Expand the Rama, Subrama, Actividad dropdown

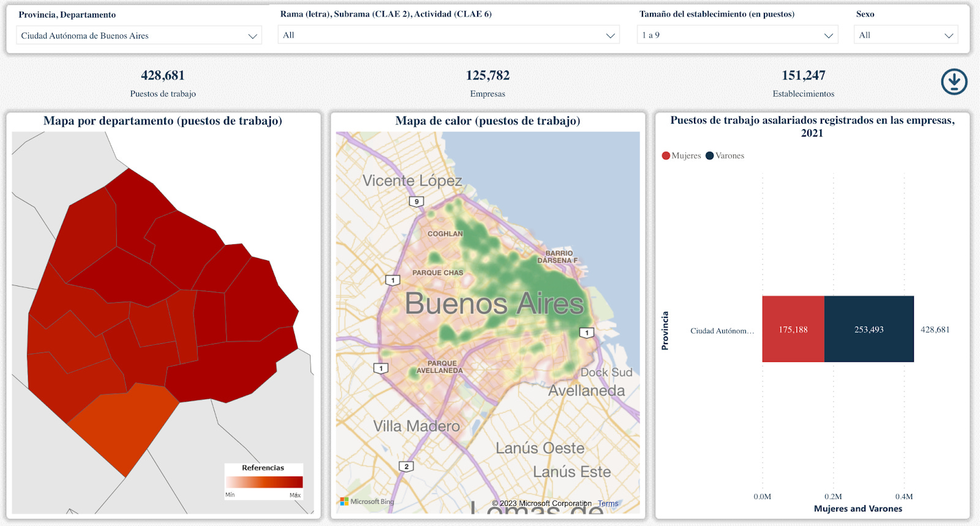pyautogui.click(x=448, y=35)
